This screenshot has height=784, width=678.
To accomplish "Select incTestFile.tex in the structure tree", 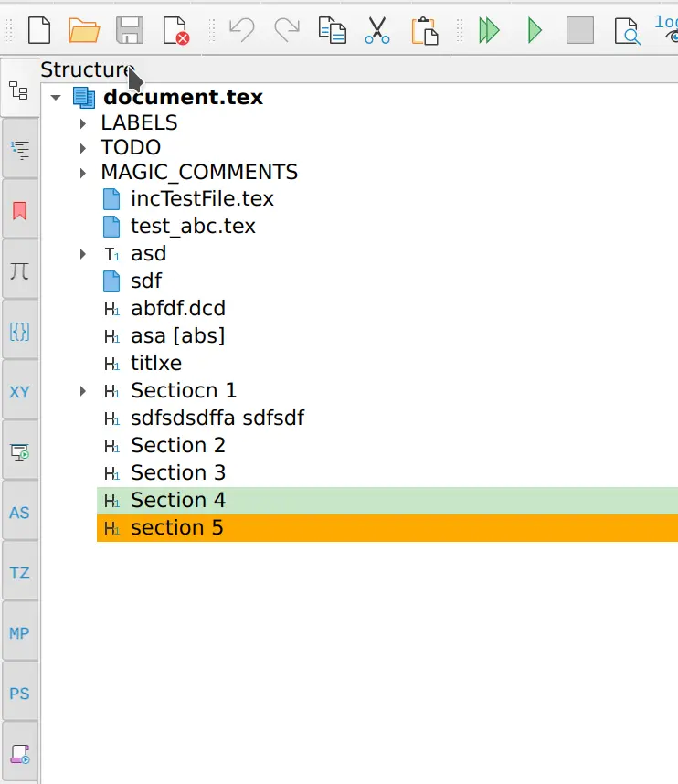I will 201,198.
